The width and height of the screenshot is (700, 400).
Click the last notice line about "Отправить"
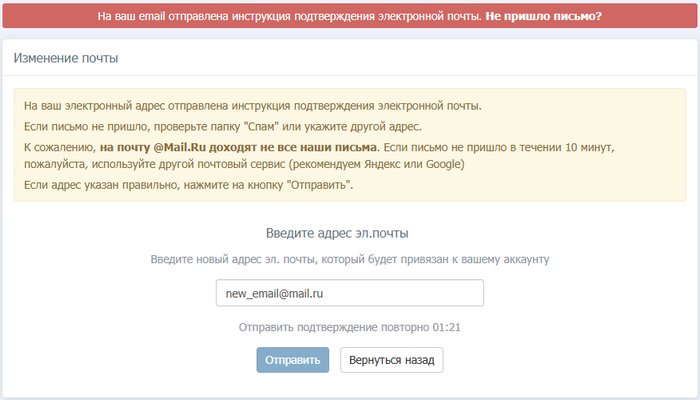[188, 185]
